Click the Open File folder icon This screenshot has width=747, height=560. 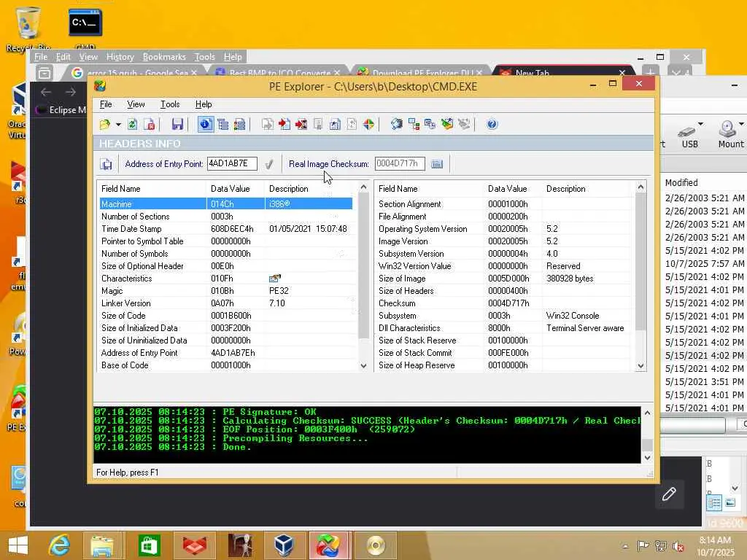tap(105, 125)
